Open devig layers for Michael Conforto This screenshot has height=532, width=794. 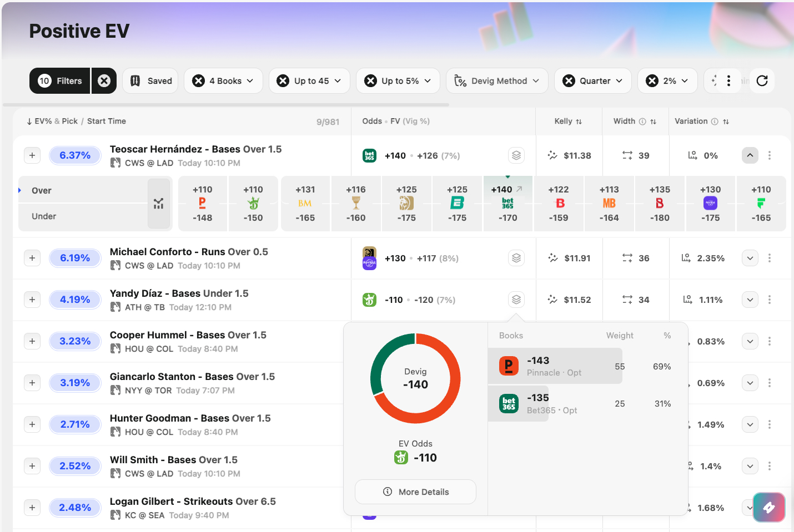pyautogui.click(x=516, y=258)
